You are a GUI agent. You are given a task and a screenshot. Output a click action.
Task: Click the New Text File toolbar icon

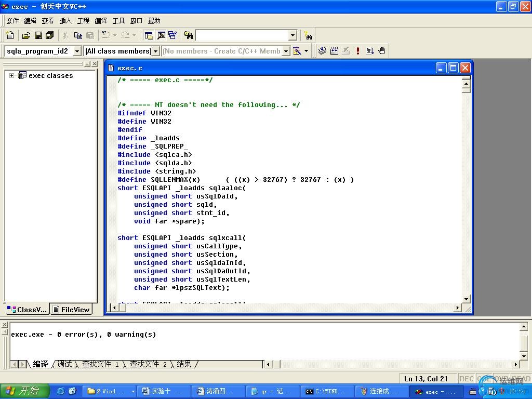tap(10, 35)
